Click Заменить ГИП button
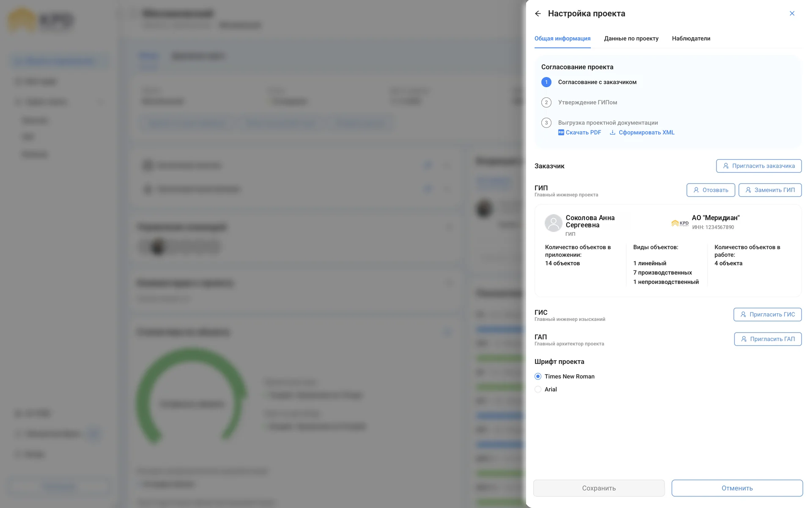 [770, 190]
